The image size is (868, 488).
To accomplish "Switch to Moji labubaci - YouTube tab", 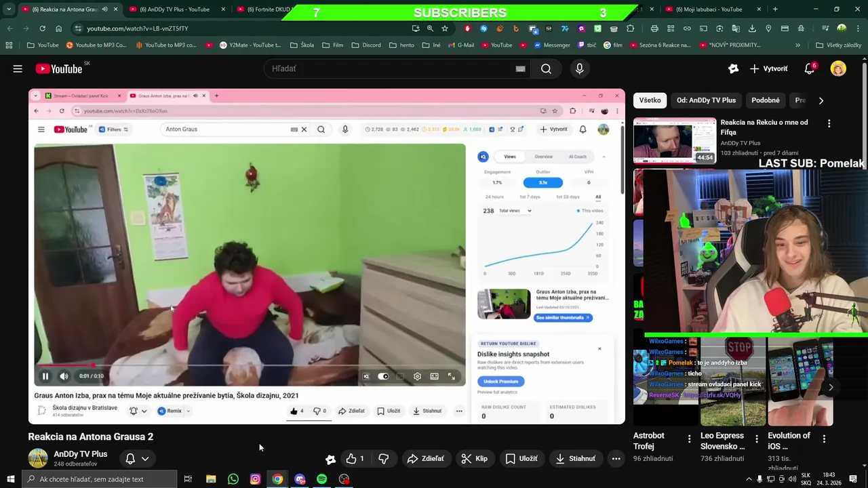I will pos(712,9).
